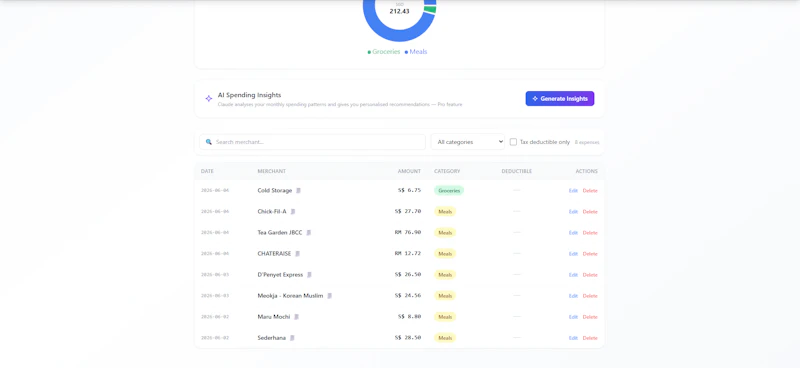The image size is (800, 368).
Task: Select the Cold Storage merchant name
Action: (x=275, y=190)
